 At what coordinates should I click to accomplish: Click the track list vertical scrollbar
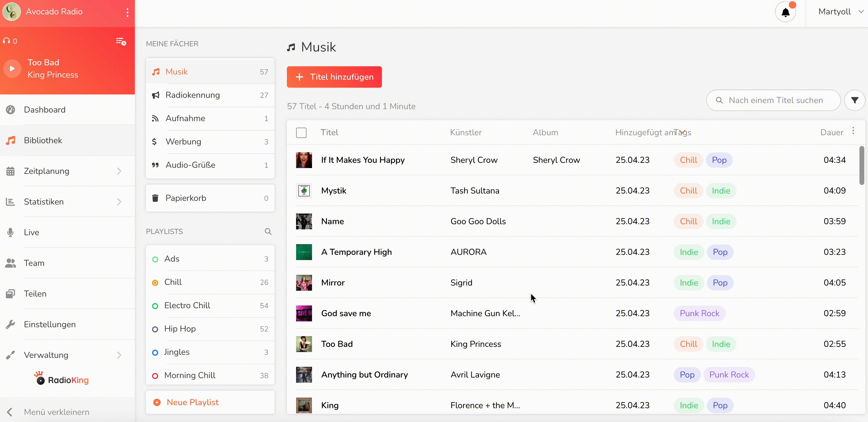[x=862, y=165]
